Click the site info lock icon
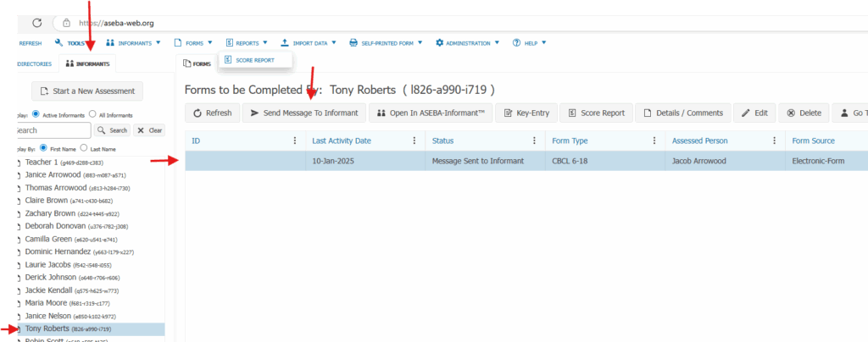Viewport: 868px width, 342px height. 66,23
